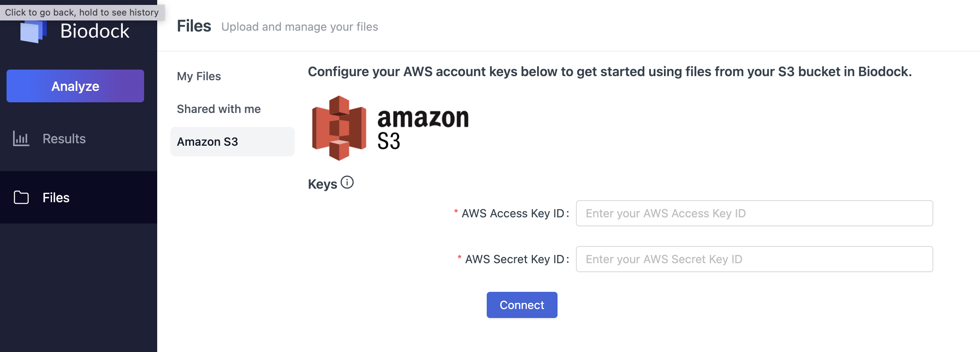Click the AWS Access Key ID label
The image size is (980, 352).
(x=513, y=213)
